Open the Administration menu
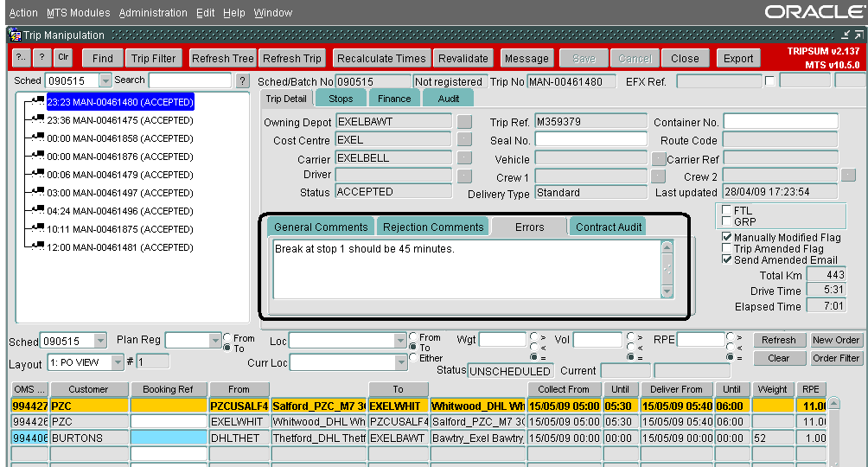 coord(153,12)
